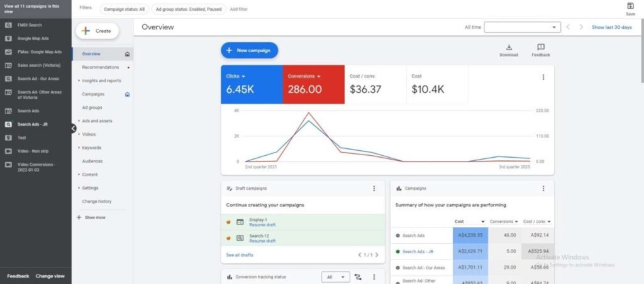Screen dimensions: 644x284
Task: Select the Cost $10.4K scorecard
Action: (x=437, y=85)
